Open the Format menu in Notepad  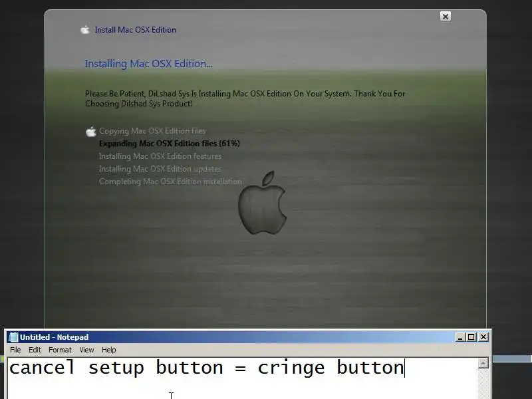coord(60,350)
